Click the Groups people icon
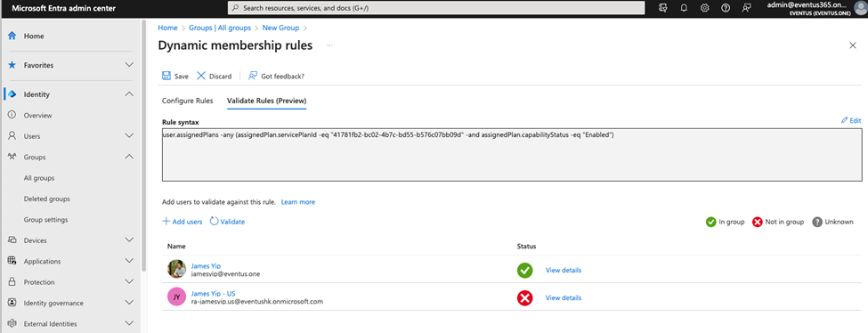Viewport: 868px width, 333px height. tap(12, 157)
